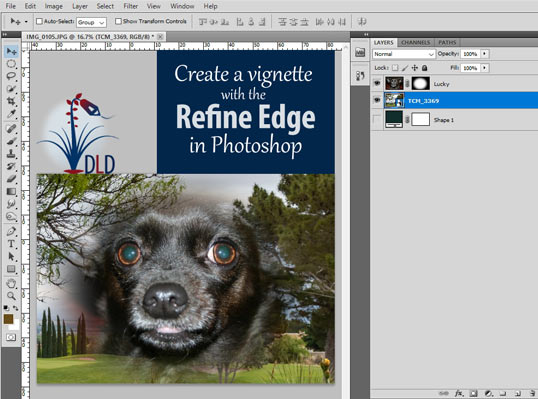Image resolution: width=538 pixels, height=399 pixels.
Task: Enable Show Transform Controls checkbox
Action: (x=118, y=22)
